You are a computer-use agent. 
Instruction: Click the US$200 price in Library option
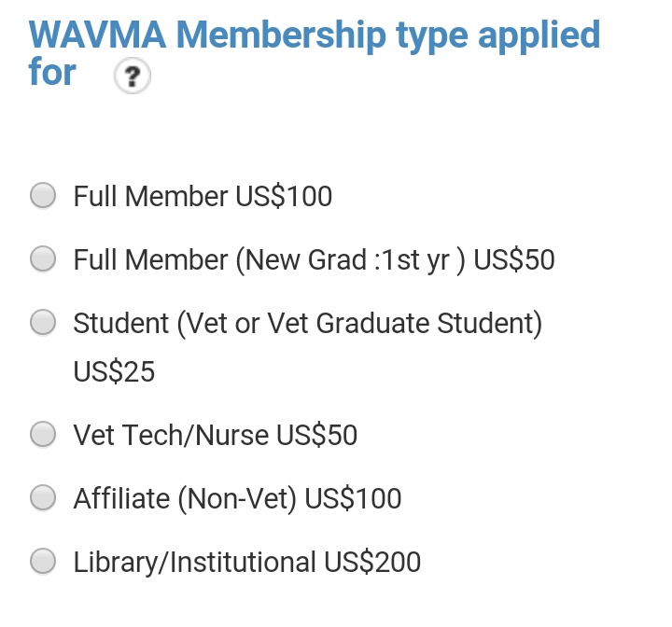click(372, 562)
